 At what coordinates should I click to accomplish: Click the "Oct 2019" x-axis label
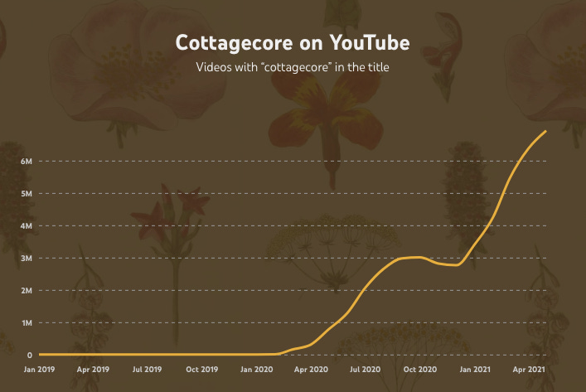point(201,370)
